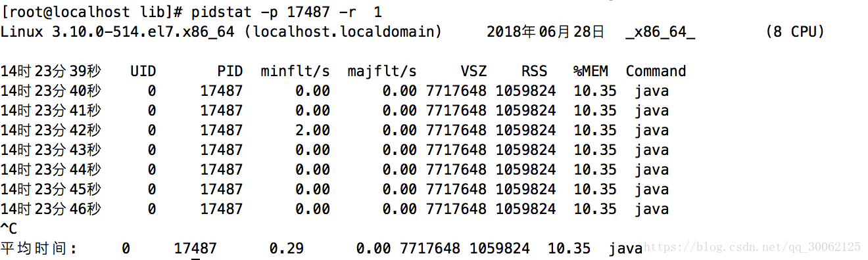The image size is (868, 260).
Task: Click the hostname "(localhost.localdomain)"
Action: (x=343, y=32)
